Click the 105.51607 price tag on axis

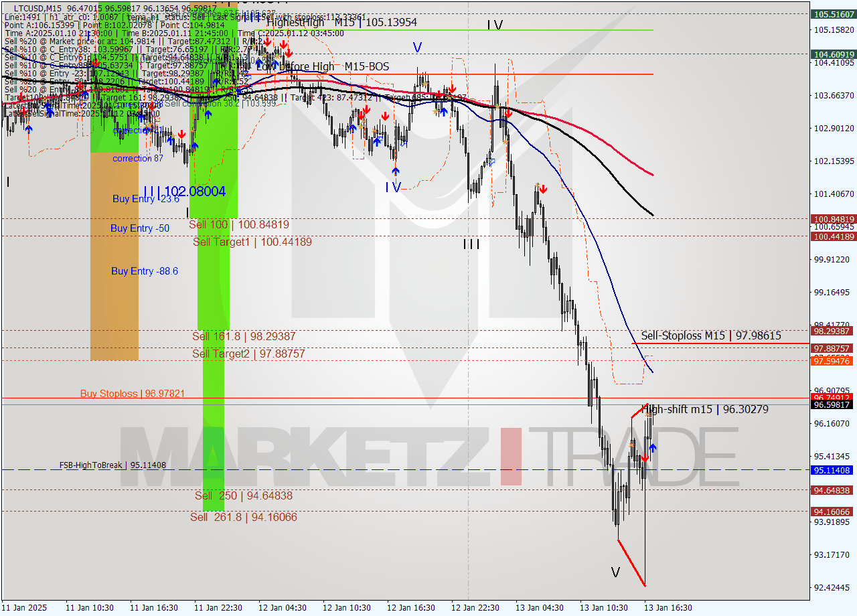point(834,13)
